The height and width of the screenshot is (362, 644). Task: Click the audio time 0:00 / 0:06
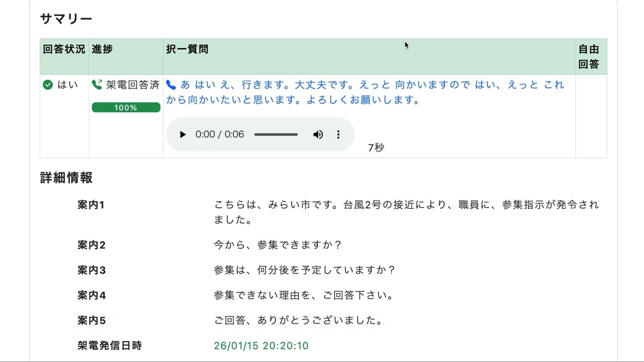click(x=220, y=135)
